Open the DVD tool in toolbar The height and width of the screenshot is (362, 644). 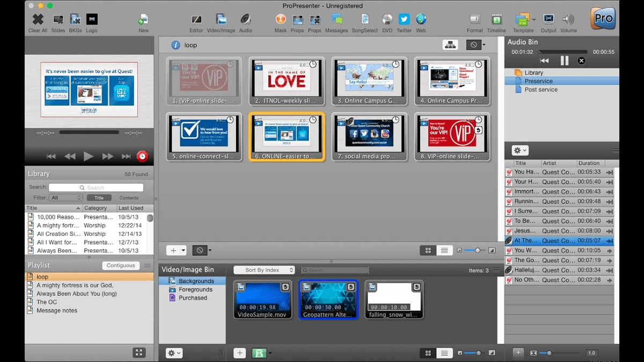(x=387, y=20)
